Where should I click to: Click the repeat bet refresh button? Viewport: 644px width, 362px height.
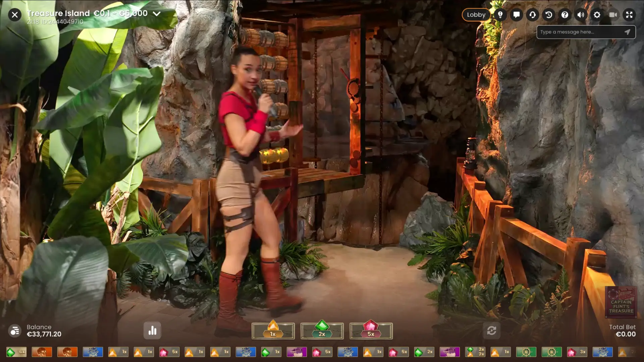tap(492, 331)
